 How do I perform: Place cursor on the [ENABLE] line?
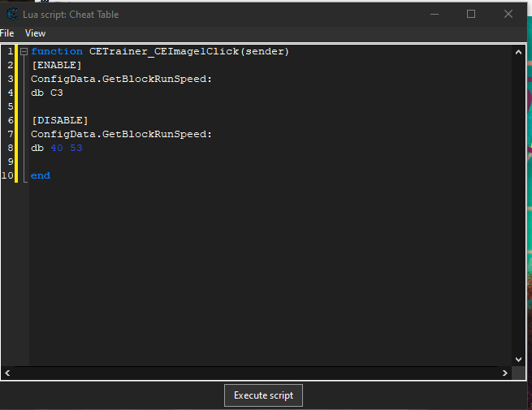pos(56,65)
